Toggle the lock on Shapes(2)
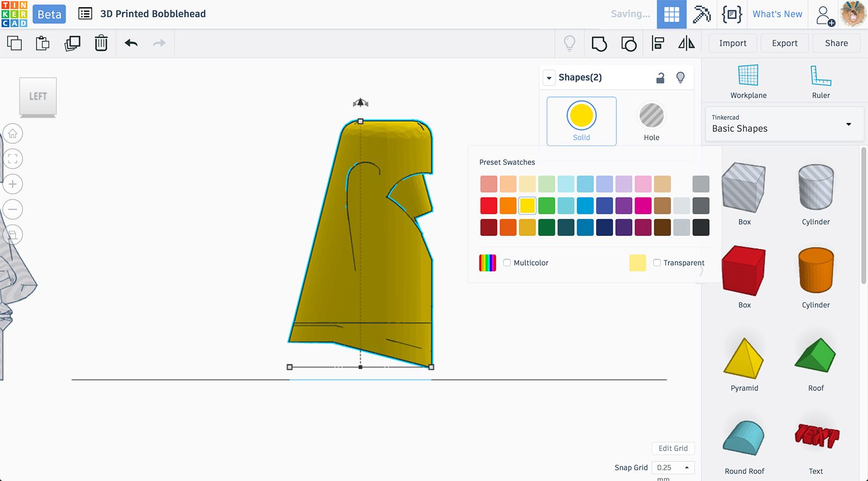 tap(660, 78)
